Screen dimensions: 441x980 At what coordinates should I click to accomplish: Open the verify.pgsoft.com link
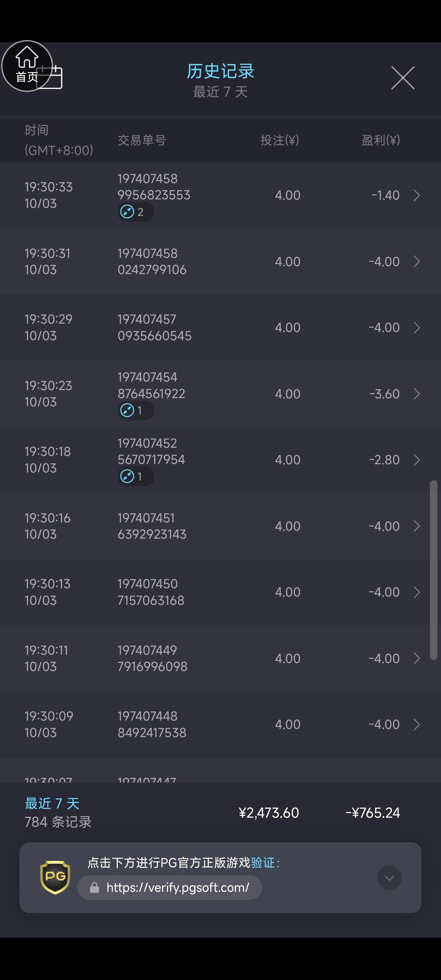[177, 888]
